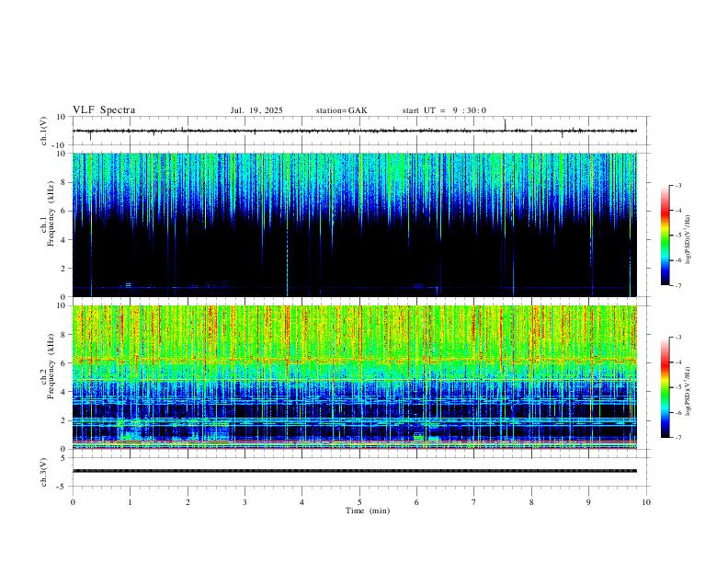Click the 'ch.1(V)' waveform axis label
This screenshot has width=728, height=563.
point(44,131)
